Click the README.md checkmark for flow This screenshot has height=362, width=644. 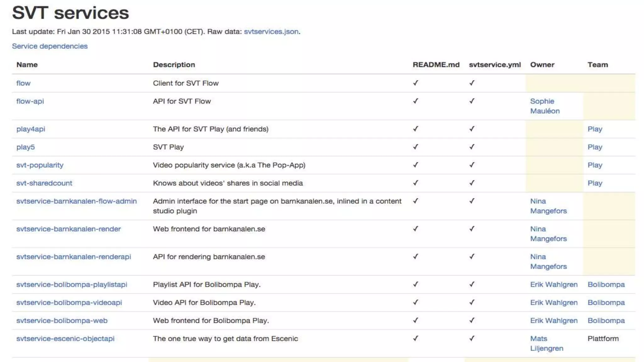point(415,83)
